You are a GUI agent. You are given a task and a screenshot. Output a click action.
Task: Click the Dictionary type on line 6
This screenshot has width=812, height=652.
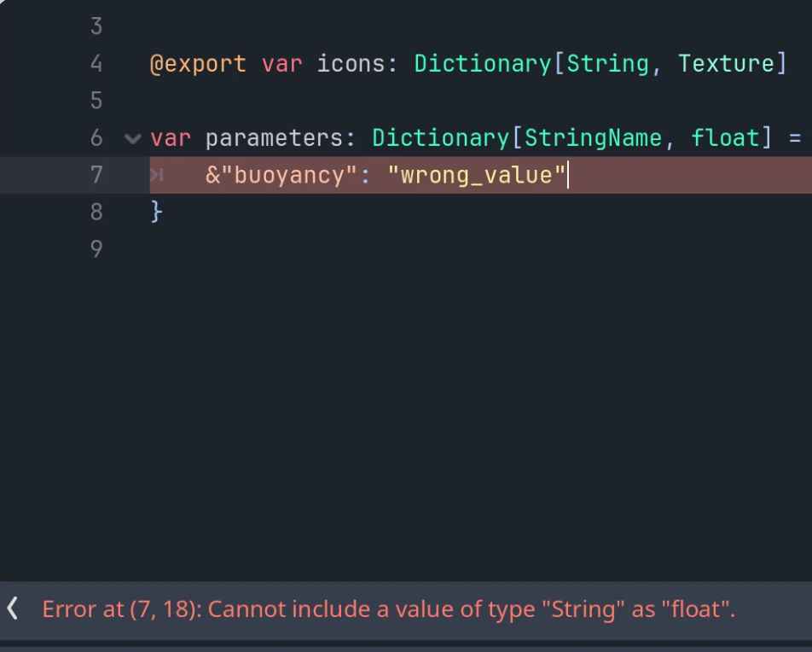click(x=441, y=138)
